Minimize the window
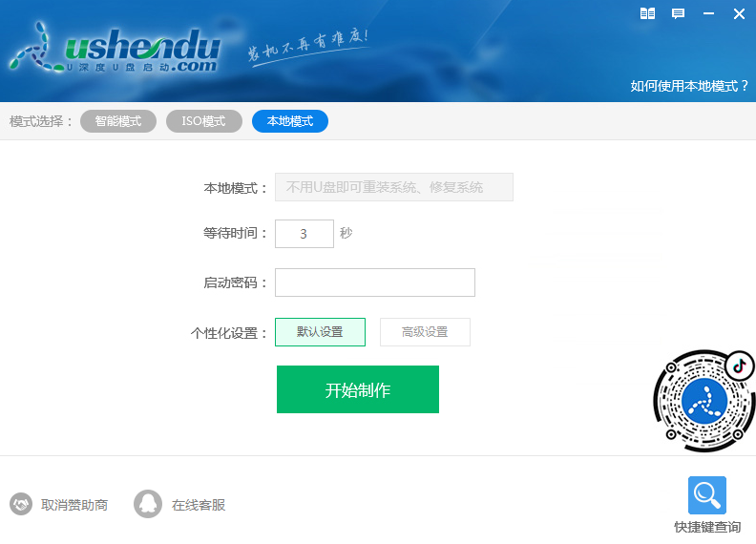This screenshot has width=756, height=544. pos(708,13)
